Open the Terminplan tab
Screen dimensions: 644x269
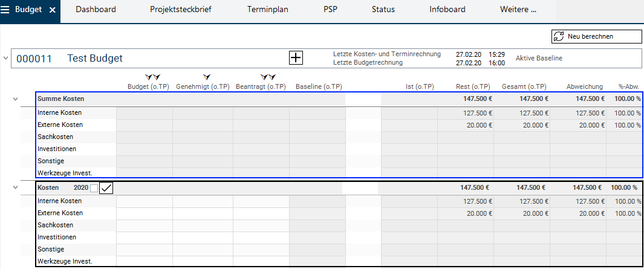click(268, 10)
